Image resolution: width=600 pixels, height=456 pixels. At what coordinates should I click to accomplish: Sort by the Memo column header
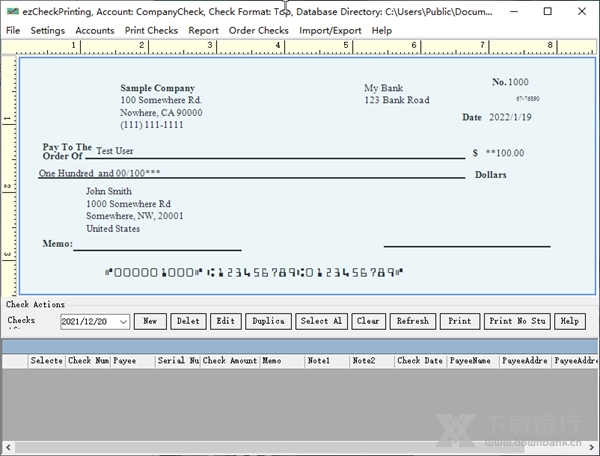point(282,361)
